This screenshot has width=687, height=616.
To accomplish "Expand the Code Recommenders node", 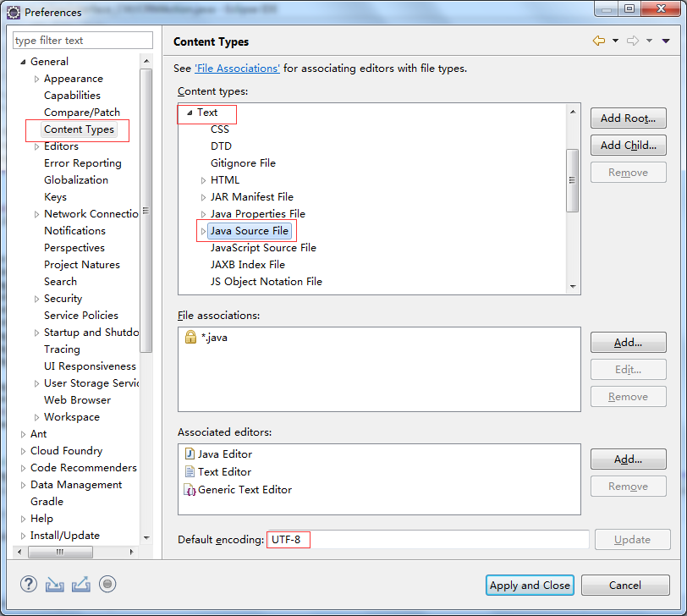I will coord(23,468).
